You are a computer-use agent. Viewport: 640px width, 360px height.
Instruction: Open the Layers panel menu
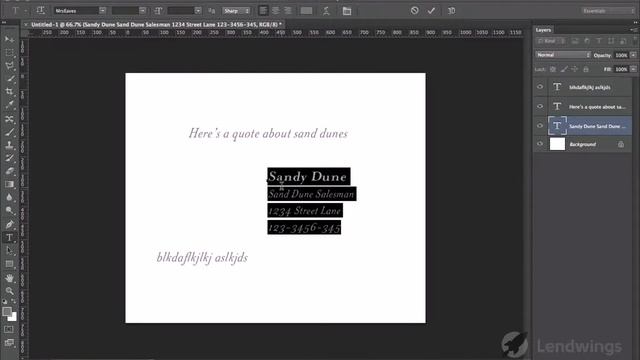tap(633, 30)
